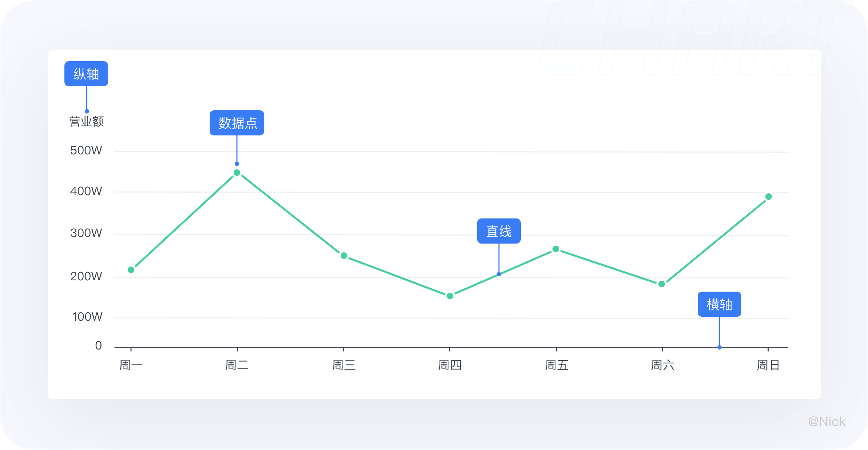Click the @Nick watermark text

(827, 422)
